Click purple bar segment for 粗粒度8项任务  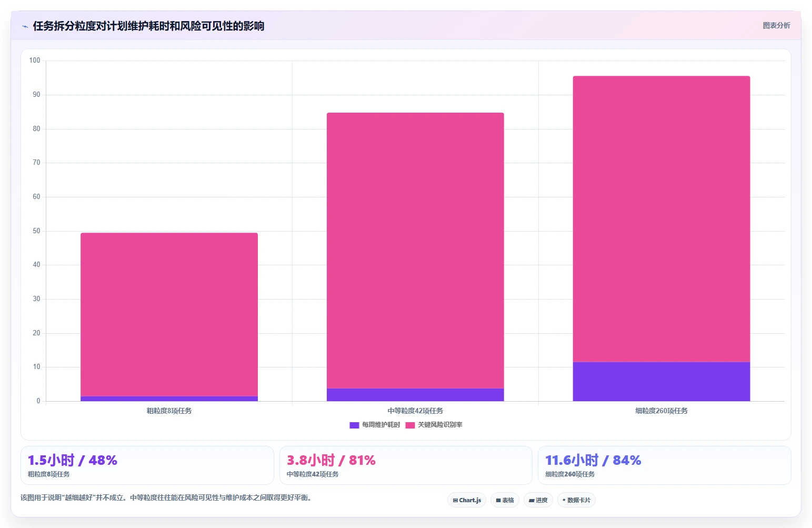(x=169, y=399)
